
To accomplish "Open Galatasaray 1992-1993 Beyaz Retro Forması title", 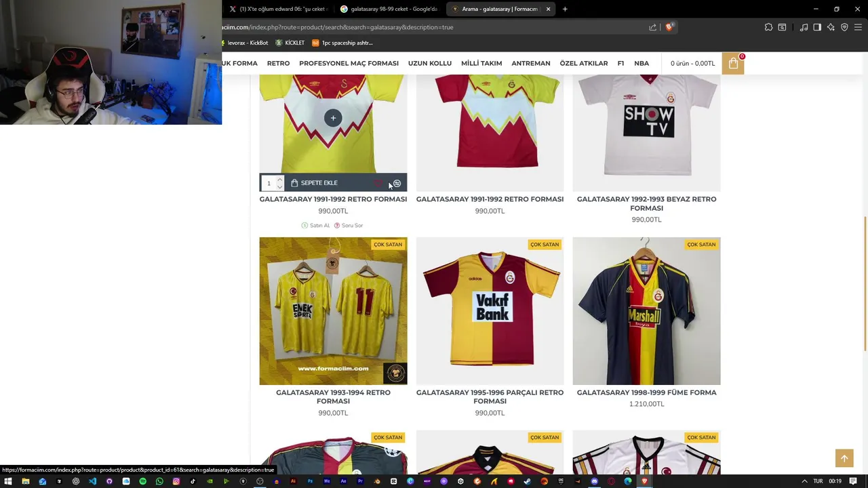I will 646,203.
